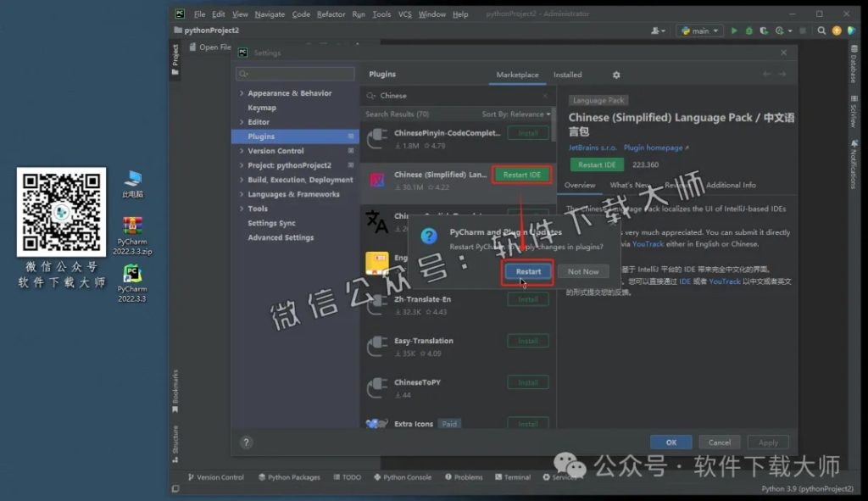Image resolution: width=868 pixels, height=501 pixels.
Task: Open the Python Console tool window
Action: [x=402, y=476]
